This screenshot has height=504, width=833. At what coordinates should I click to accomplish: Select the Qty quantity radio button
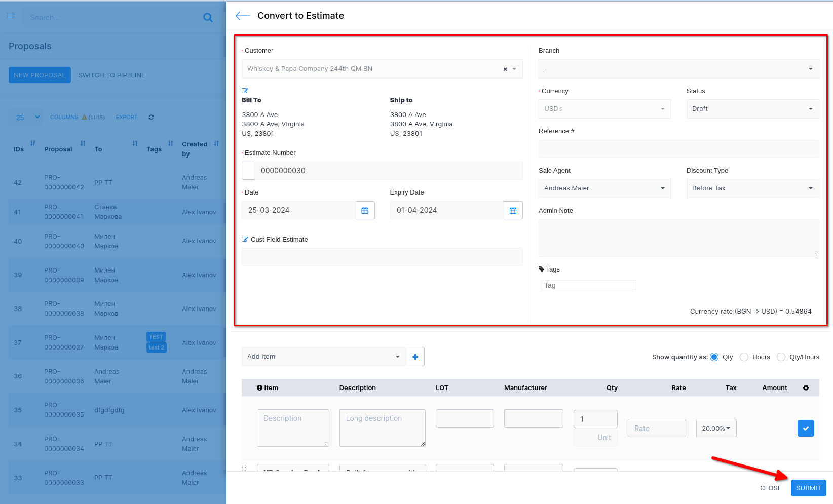714,357
